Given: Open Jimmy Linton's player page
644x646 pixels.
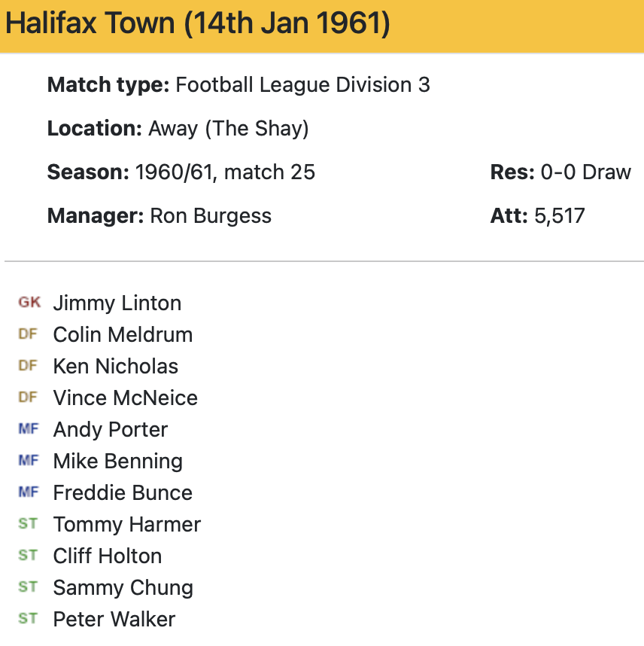Looking at the screenshot, I should (117, 303).
